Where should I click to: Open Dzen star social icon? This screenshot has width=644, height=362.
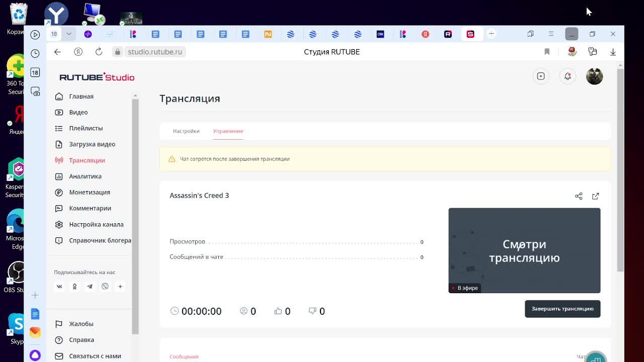(x=120, y=286)
